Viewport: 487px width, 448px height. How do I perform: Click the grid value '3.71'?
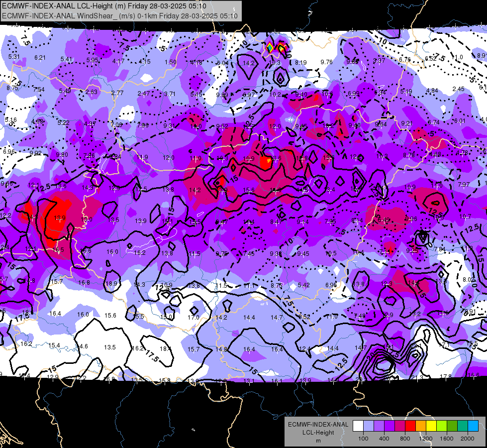pos(170,94)
